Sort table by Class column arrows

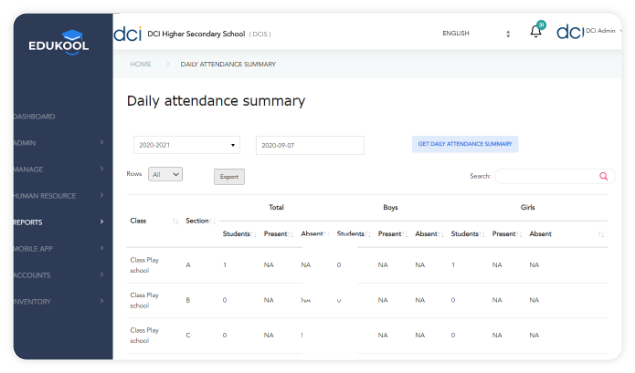175,221
